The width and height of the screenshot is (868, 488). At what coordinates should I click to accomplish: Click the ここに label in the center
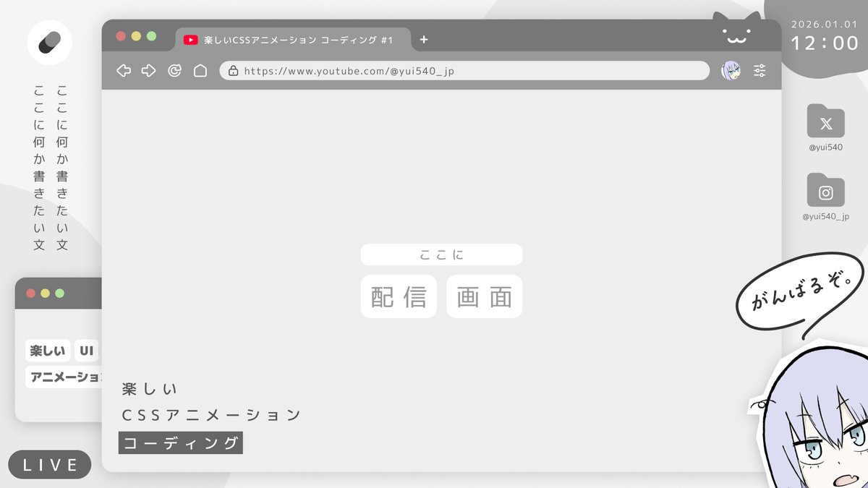click(441, 254)
